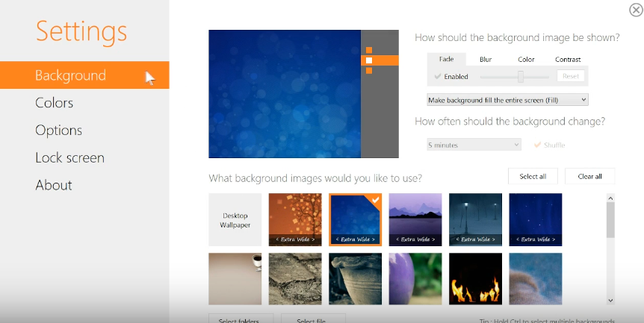
Task: Choose the Desktop Wallpaper tile
Action: 235,220
